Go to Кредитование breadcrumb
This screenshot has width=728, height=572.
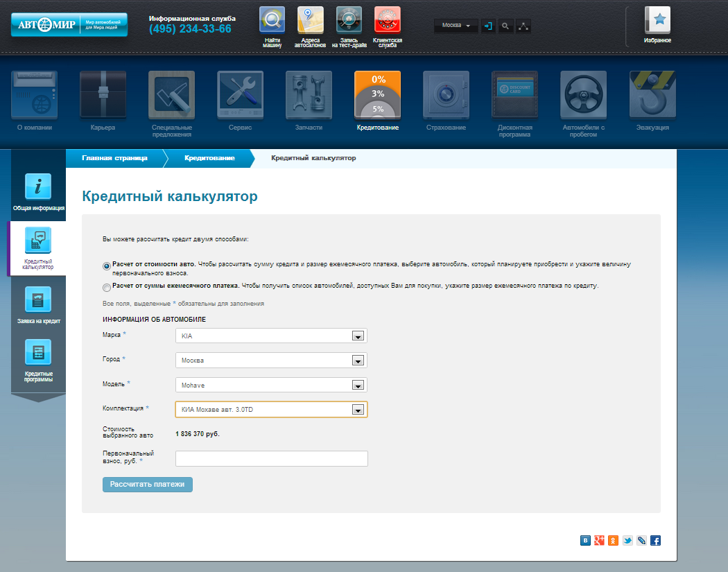coord(209,158)
